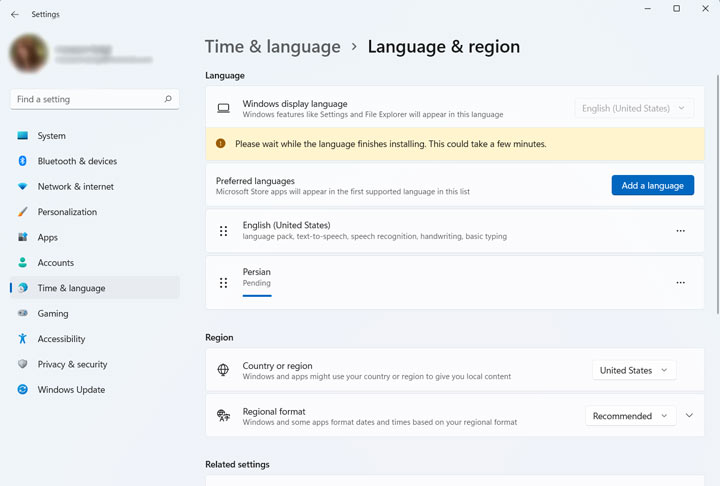Click the Accounts person icon
The height and width of the screenshot is (486, 720).
click(x=22, y=262)
